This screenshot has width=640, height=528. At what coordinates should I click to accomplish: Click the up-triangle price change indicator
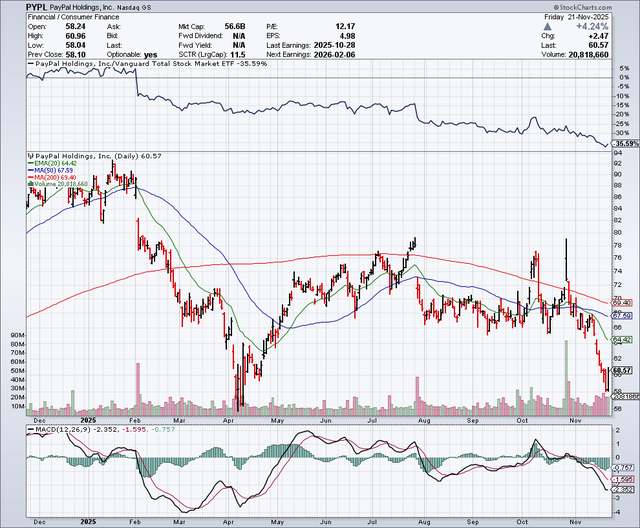click(x=548, y=27)
